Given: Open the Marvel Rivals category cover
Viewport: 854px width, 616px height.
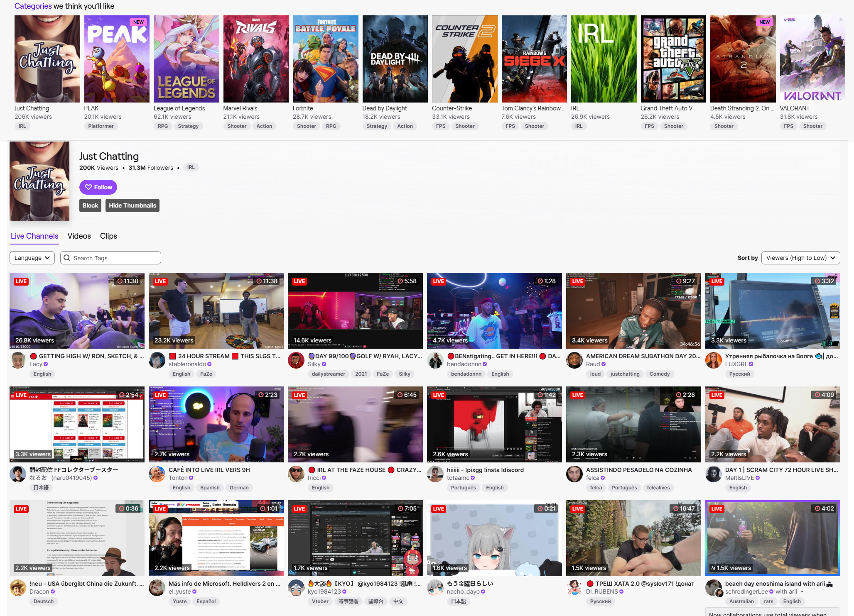Looking at the screenshot, I should pos(256,59).
